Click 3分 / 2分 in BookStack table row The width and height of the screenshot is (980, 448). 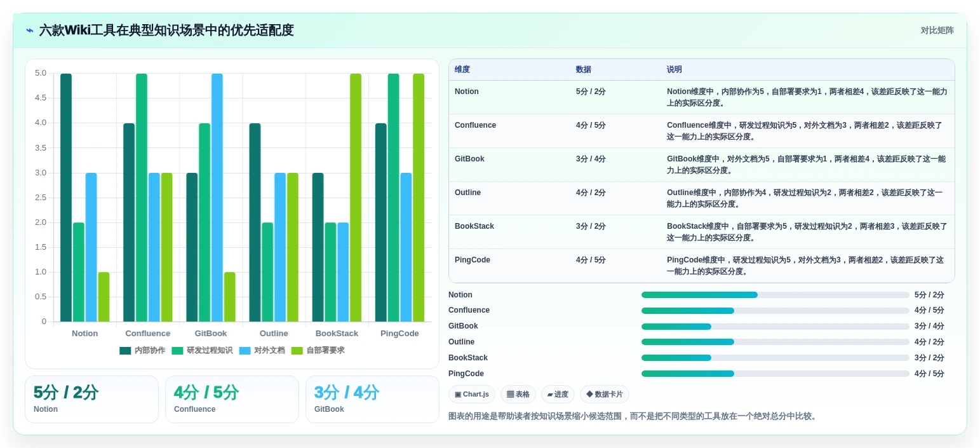591,226
